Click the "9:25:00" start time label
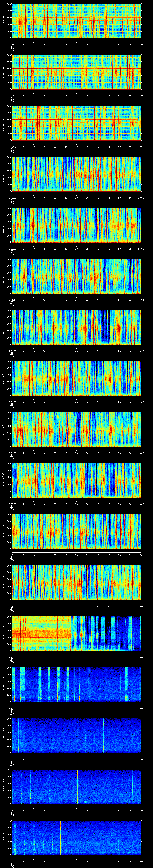153x868 pixels. [x=12, y=504]
